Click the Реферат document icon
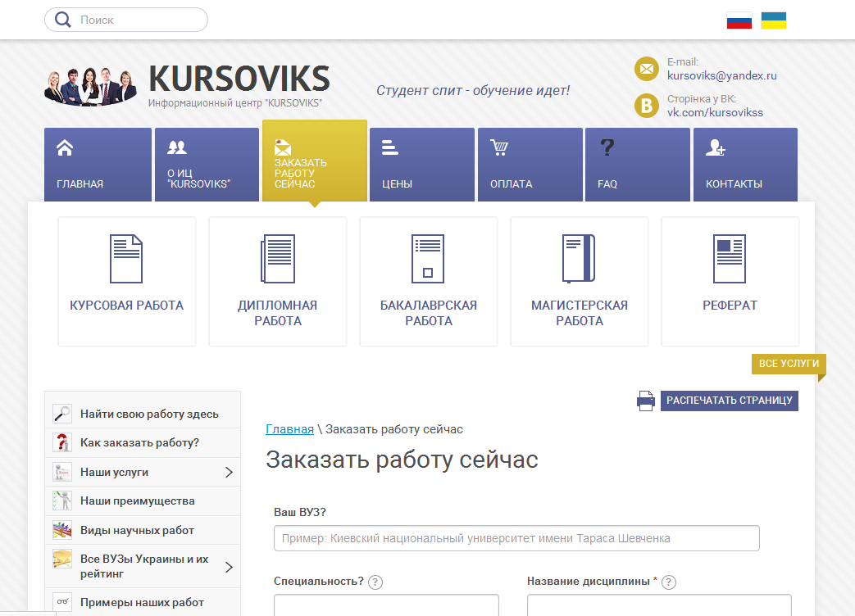Viewport: 855px width, 616px height. click(730, 259)
